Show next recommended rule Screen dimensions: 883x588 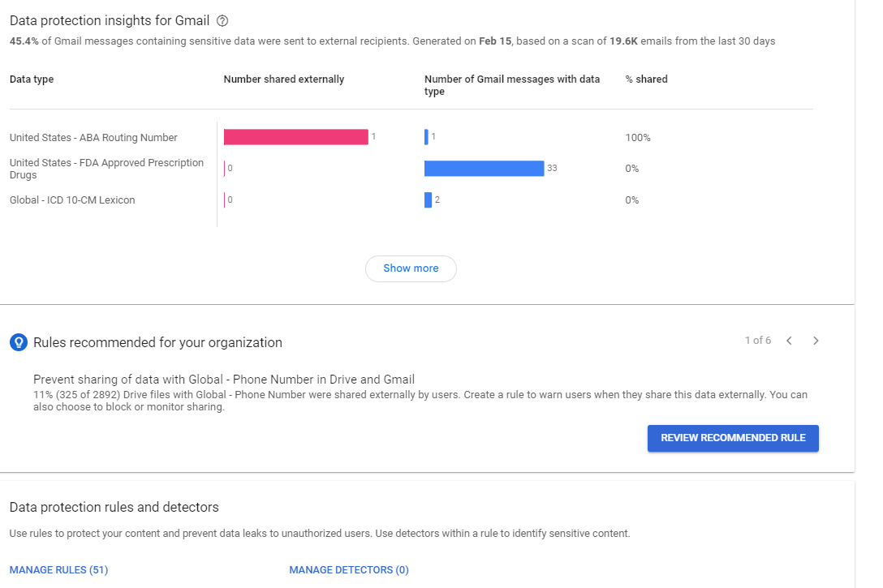coord(816,341)
